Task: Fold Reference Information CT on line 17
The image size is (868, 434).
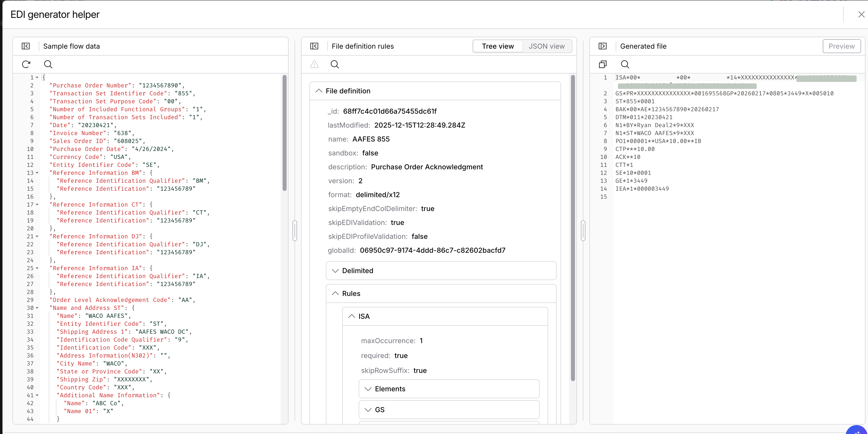Action: pyautogui.click(x=37, y=205)
